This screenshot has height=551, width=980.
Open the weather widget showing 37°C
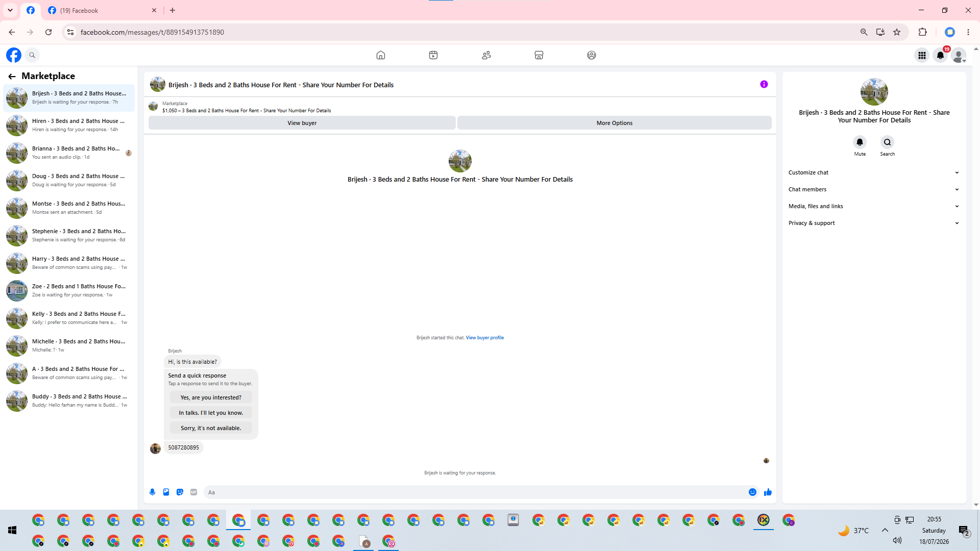click(853, 531)
